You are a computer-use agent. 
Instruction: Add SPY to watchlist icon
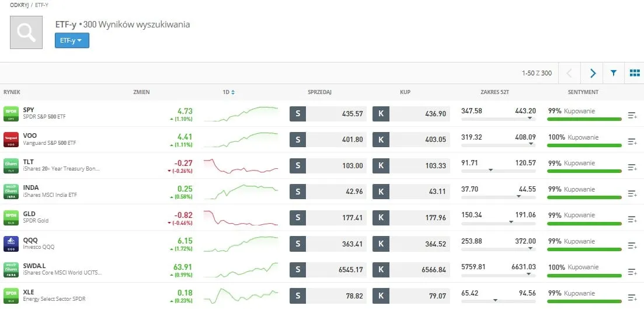pos(632,116)
